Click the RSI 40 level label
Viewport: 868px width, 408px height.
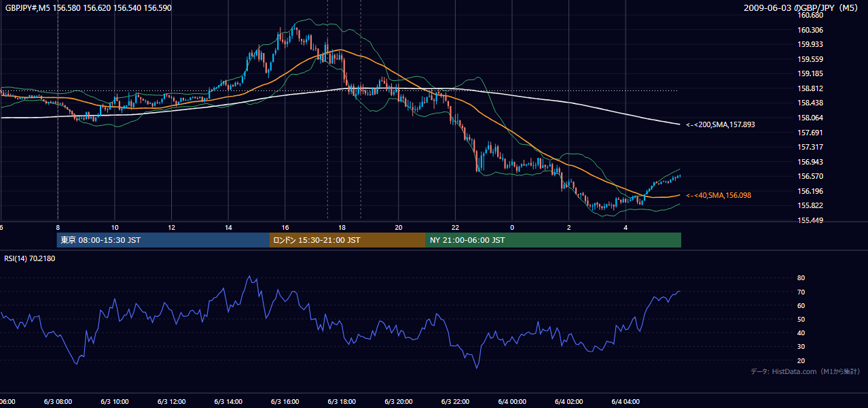tap(801, 333)
